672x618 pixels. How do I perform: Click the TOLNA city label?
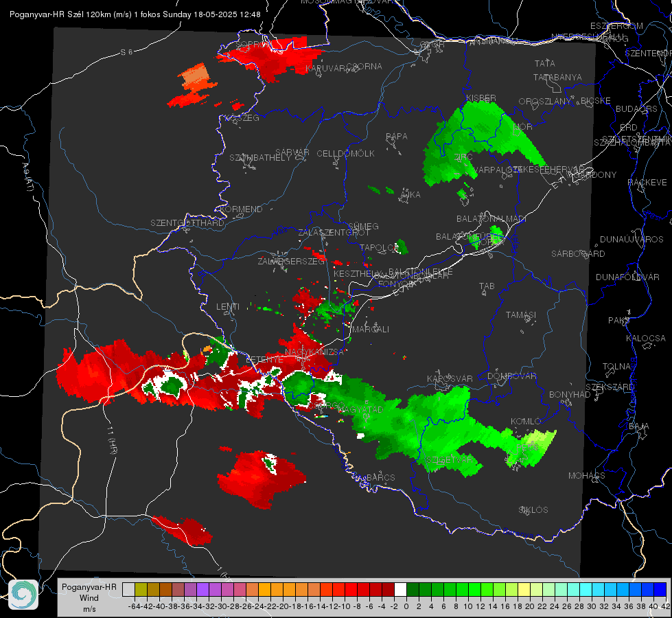pos(616,367)
